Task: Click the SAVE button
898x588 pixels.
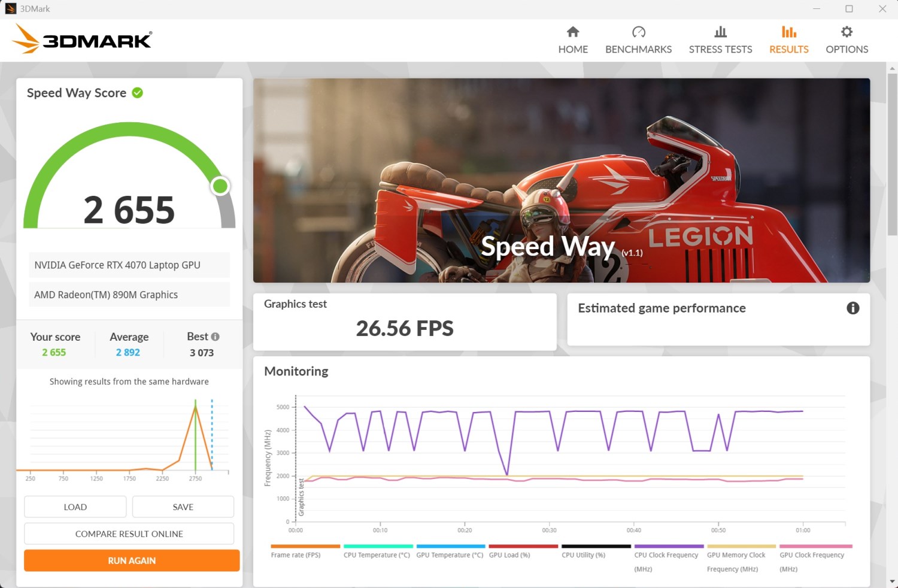Action: [183, 507]
